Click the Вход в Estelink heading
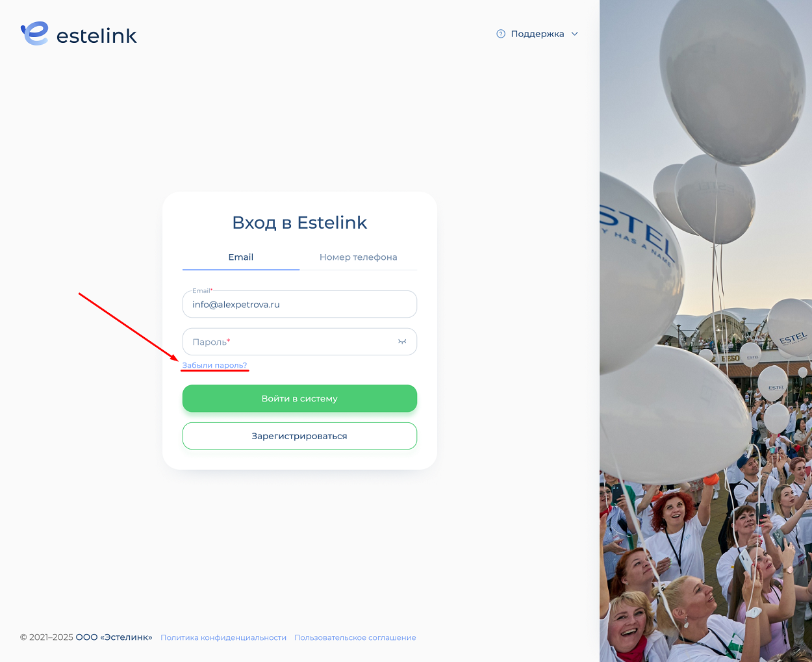 coord(299,223)
